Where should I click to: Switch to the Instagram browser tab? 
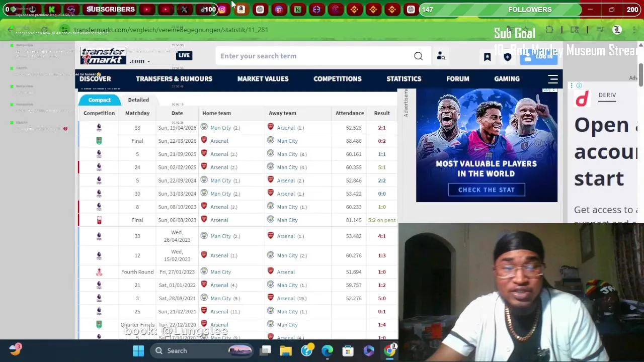222,9
